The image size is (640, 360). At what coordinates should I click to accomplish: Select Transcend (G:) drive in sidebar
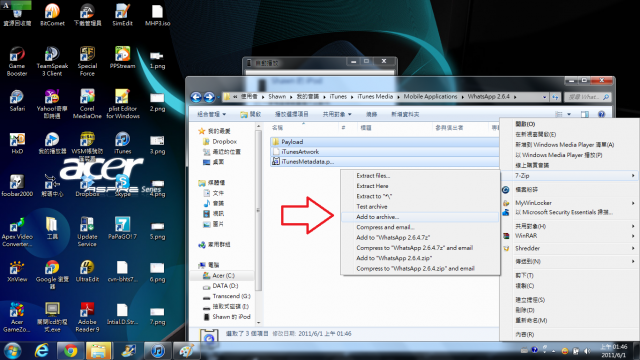(x=227, y=296)
